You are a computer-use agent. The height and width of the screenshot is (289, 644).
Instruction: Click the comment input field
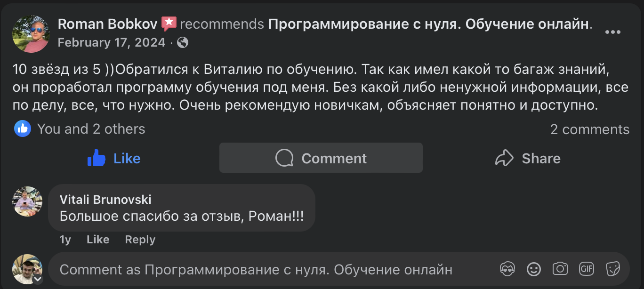tap(254, 269)
